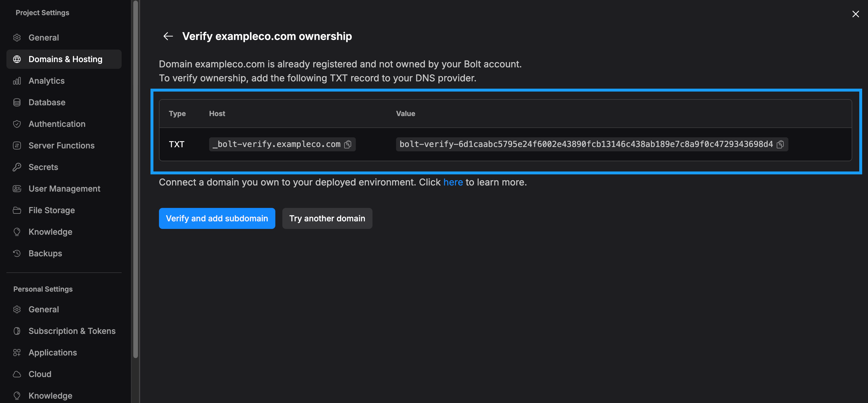Screen dimensions: 868x403
Task: Go to User Management section
Action: coord(64,189)
